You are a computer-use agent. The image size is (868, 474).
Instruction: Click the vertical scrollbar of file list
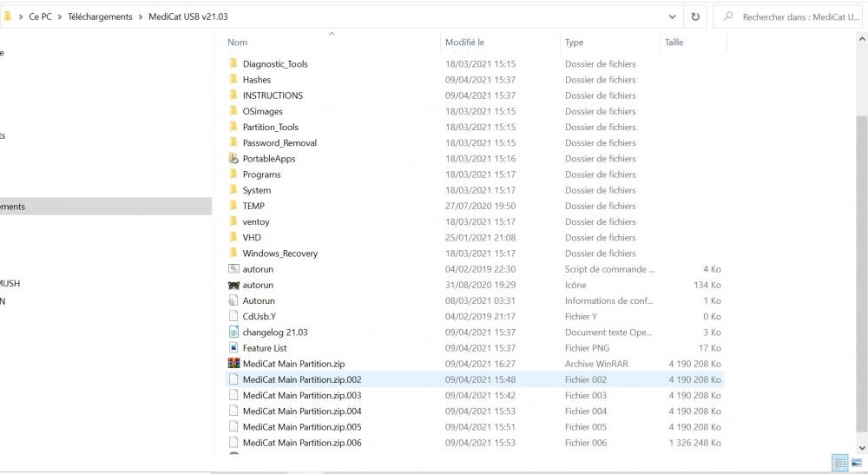861,260
